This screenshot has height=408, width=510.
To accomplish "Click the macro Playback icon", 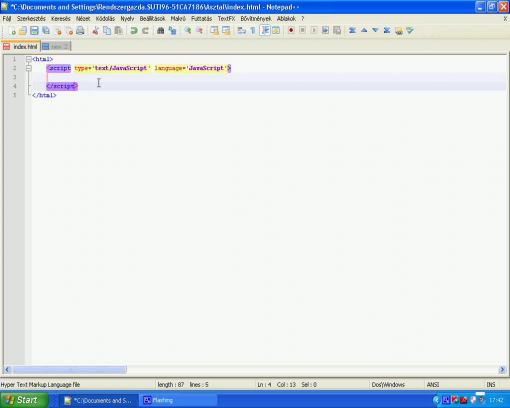I will pos(314,31).
